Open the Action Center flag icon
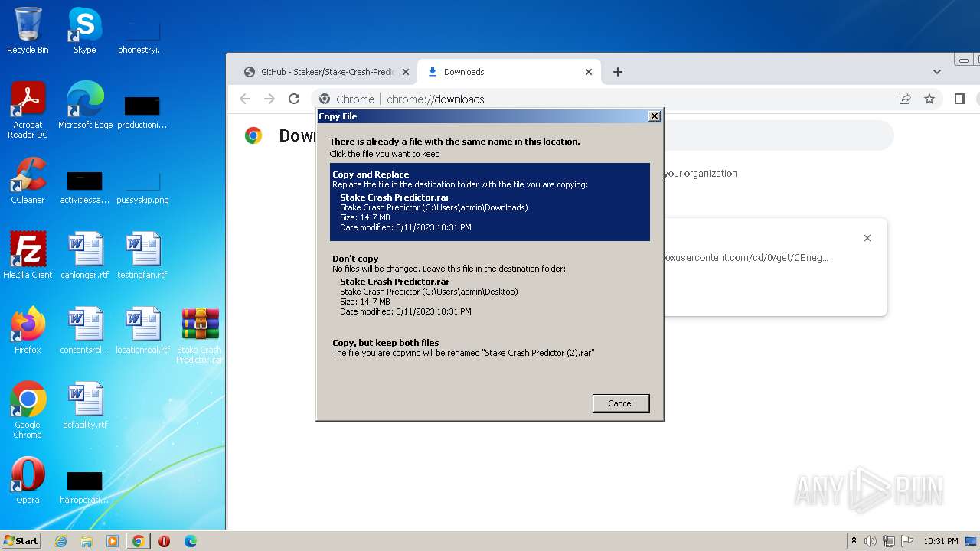980x551 pixels. pos(907,541)
